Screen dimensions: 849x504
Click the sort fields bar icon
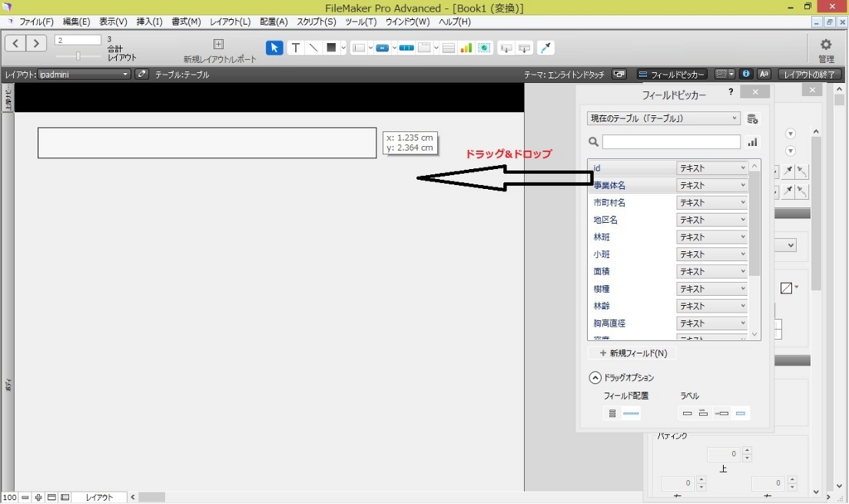(753, 142)
